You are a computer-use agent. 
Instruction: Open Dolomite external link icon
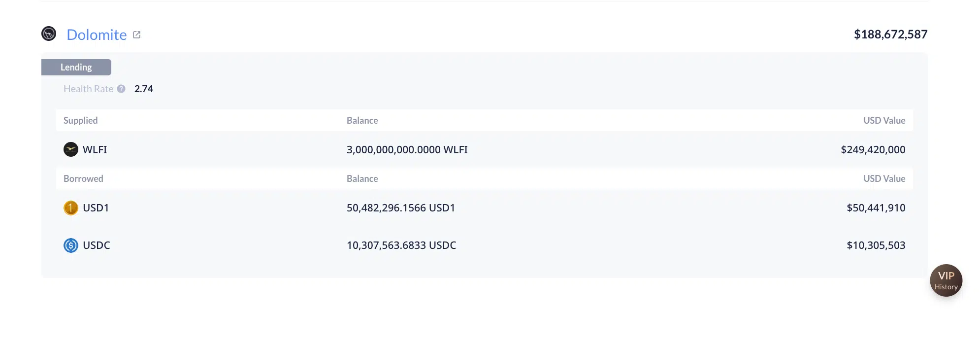pyautogui.click(x=137, y=34)
